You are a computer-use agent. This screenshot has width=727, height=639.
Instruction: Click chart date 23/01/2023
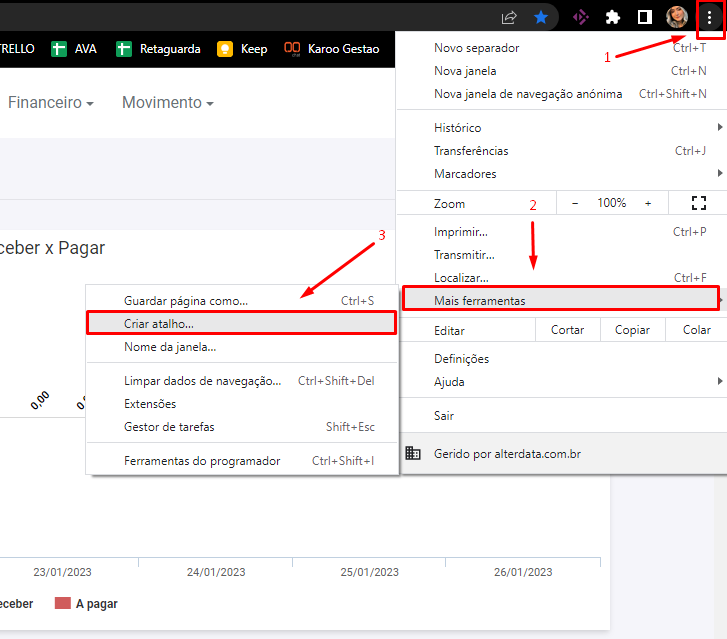(x=62, y=572)
